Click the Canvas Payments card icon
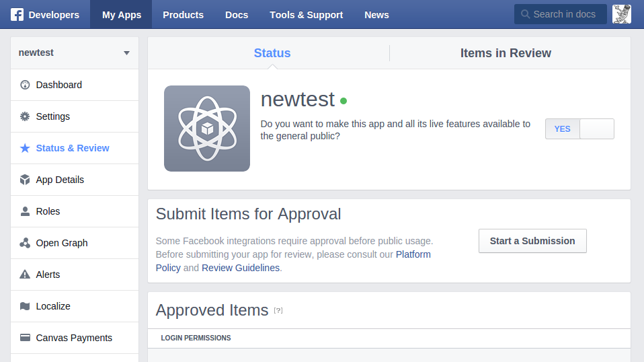The height and width of the screenshot is (362, 644). [x=25, y=338]
